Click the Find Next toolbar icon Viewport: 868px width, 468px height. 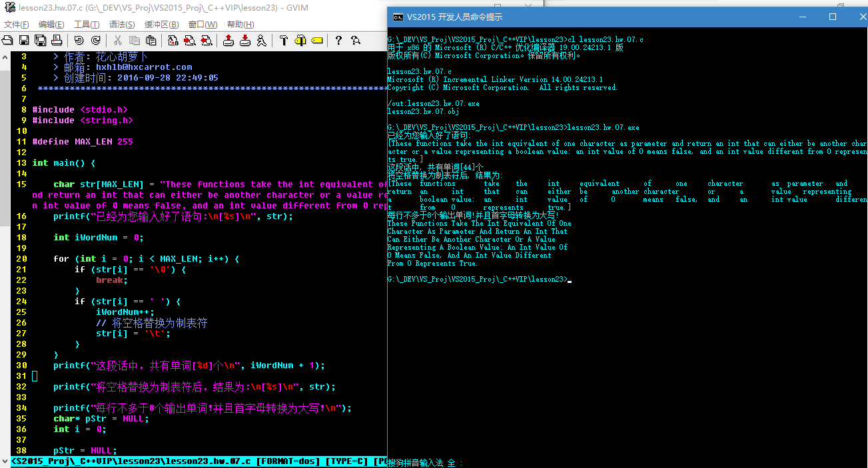[189, 41]
